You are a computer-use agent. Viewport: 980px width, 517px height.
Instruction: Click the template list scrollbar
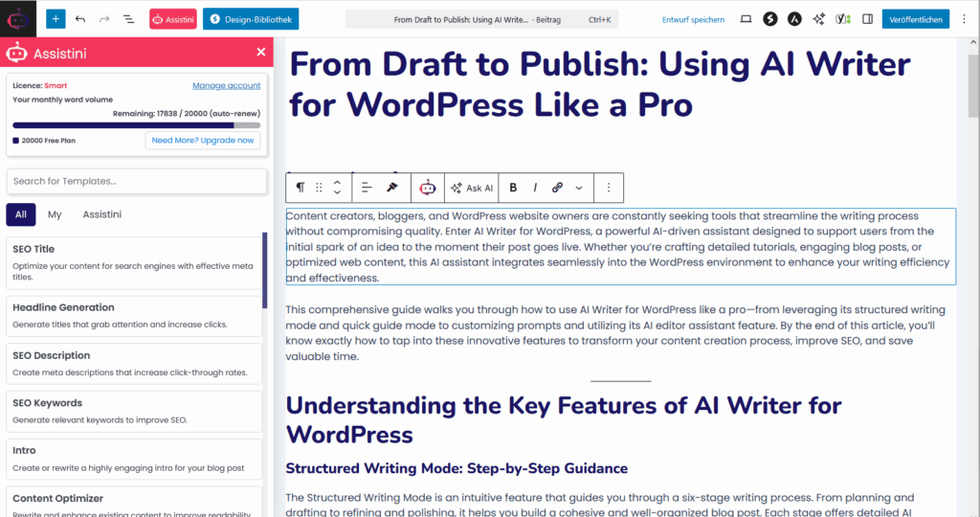pos(265,270)
